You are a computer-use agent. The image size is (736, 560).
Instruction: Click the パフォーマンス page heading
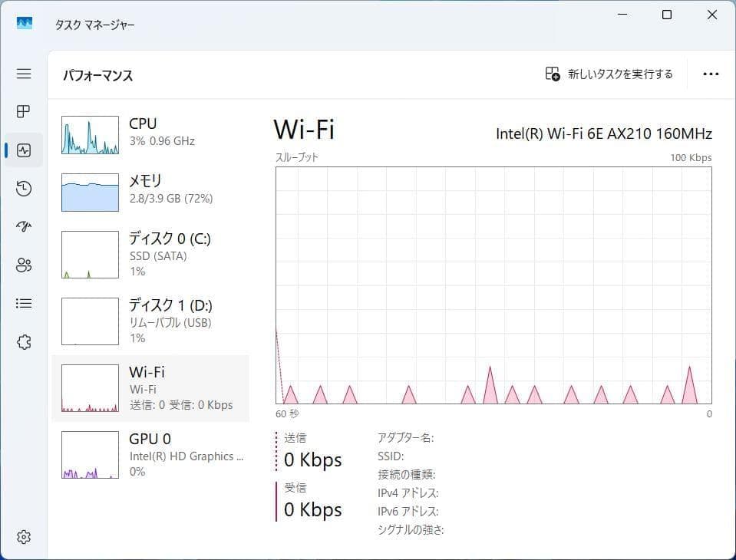tap(97, 75)
